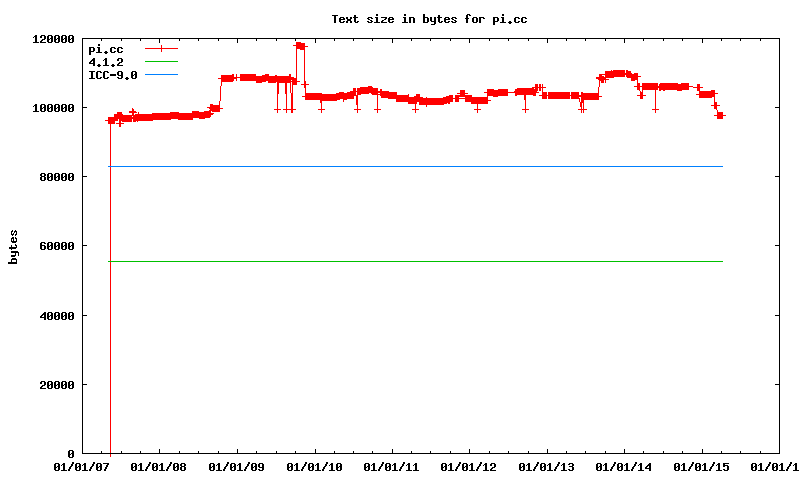Select the 01/01/10 x-axis date label
Screen dimensions: 800x480
click(x=315, y=467)
